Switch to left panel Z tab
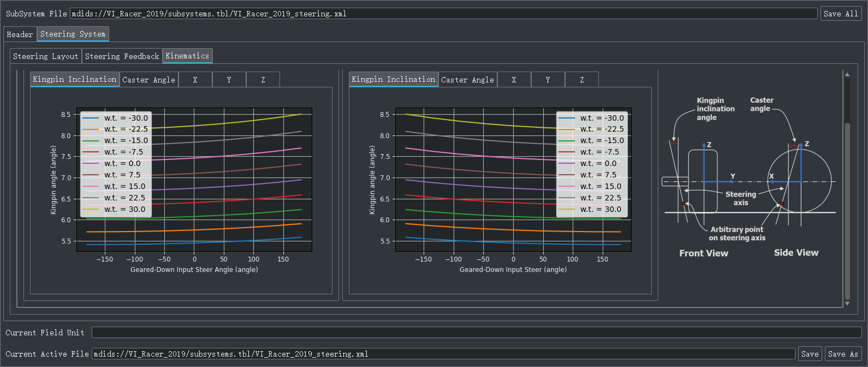This screenshot has height=367, width=868. click(x=263, y=80)
